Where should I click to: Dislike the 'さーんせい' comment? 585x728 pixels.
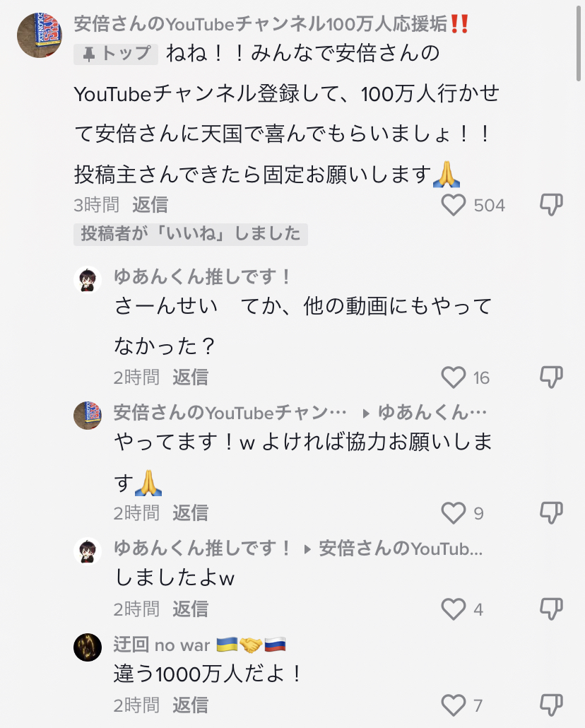point(551,377)
